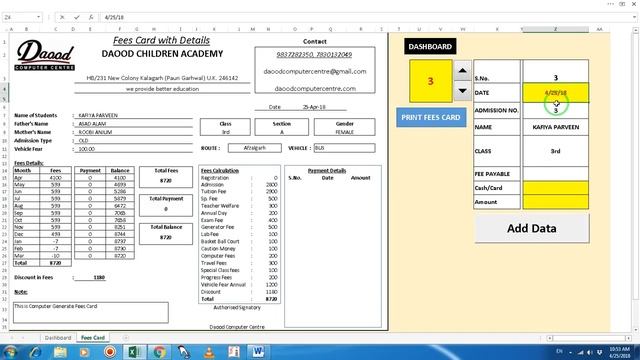Switch to the Dashboard sheet tab
Viewport: 640px width, 360px height.
(58, 338)
